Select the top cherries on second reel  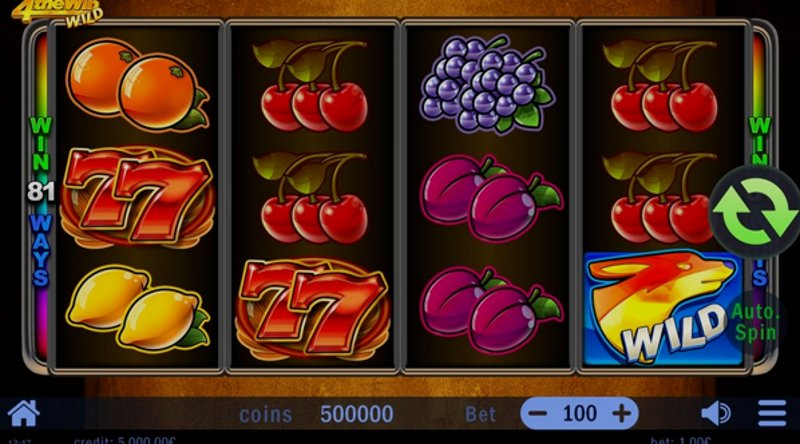tap(311, 85)
